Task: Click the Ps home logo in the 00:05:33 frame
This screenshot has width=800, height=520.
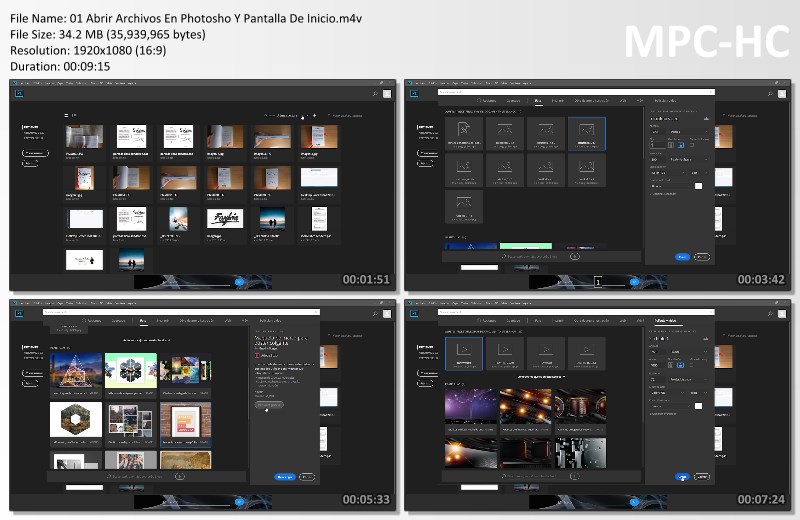Action: [x=19, y=313]
